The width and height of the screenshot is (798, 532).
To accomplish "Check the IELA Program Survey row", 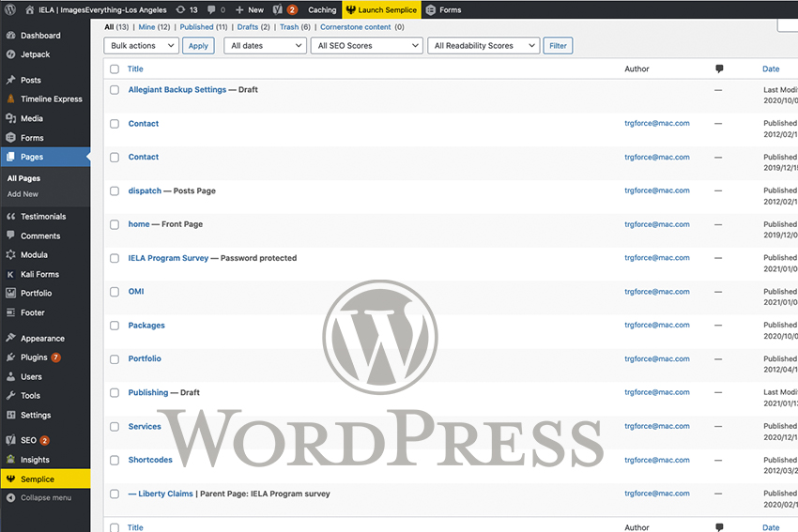I will click(115, 258).
